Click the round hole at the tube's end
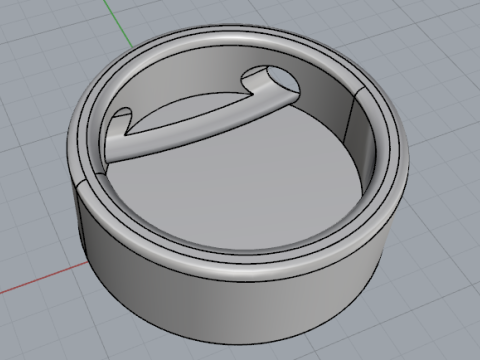480x360 pixels. click(283, 79)
